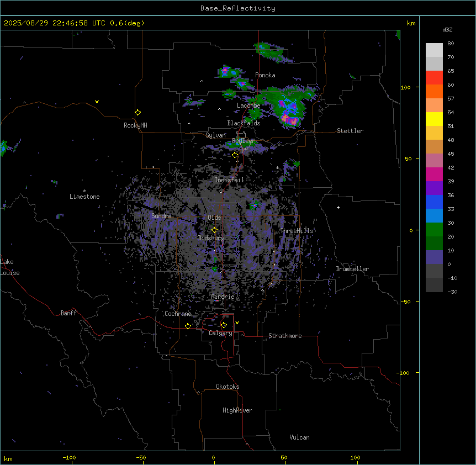This screenshot has width=476, height=465.
Task: Click the yellow diamond marker below RedDeer
Action: [x=235, y=155]
